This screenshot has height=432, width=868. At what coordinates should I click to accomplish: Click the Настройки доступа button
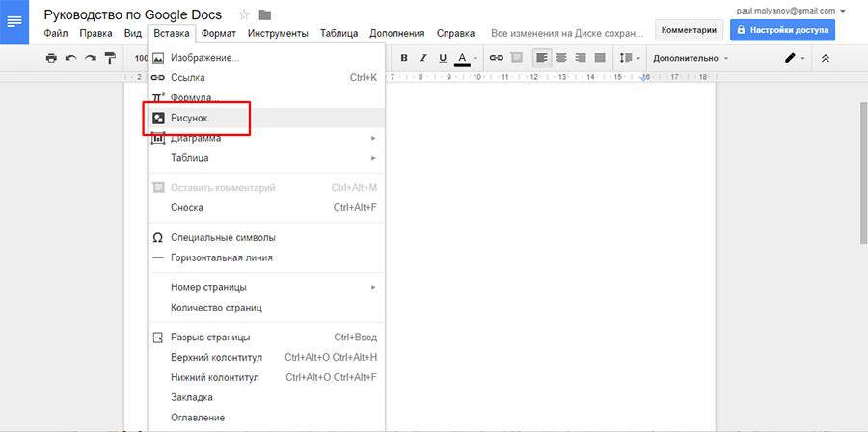[782, 31]
